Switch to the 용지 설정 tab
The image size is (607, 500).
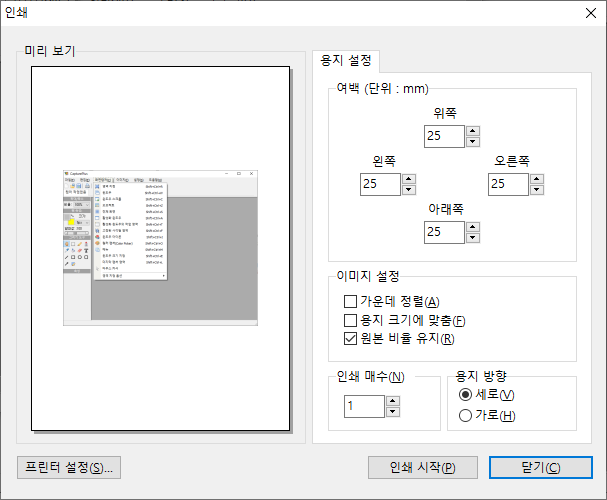point(346,60)
